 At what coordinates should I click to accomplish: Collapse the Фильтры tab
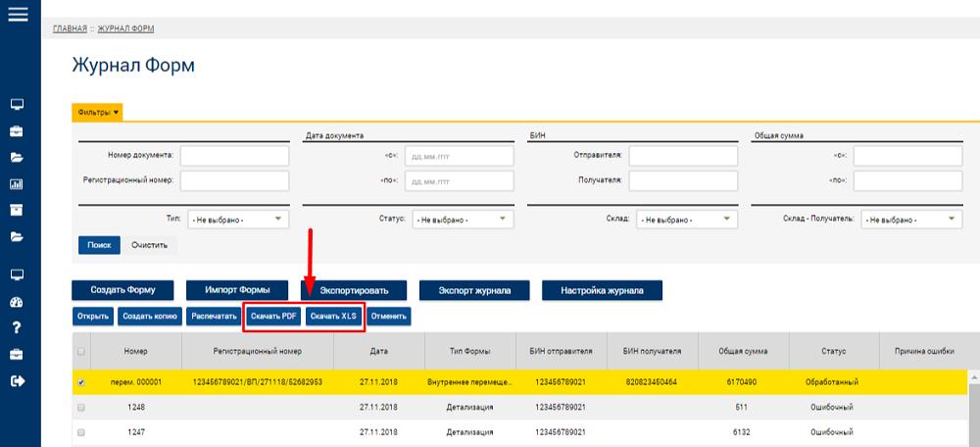click(x=97, y=112)
